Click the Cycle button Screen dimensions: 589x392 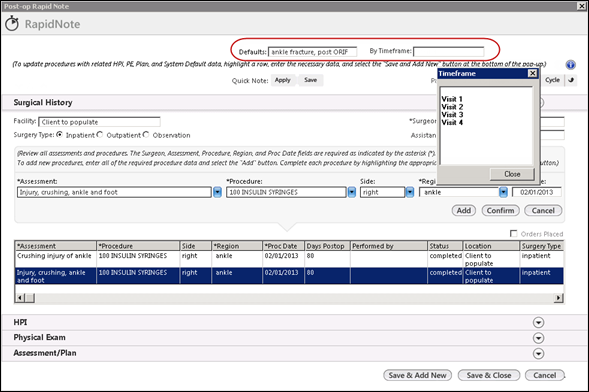coord(552,80)
